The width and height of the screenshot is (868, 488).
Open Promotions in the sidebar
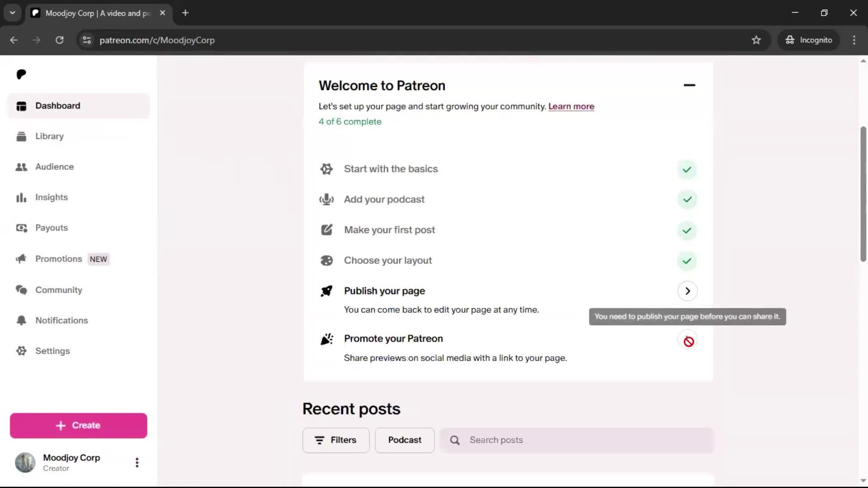pyautogui.click(x=78, y=259)
